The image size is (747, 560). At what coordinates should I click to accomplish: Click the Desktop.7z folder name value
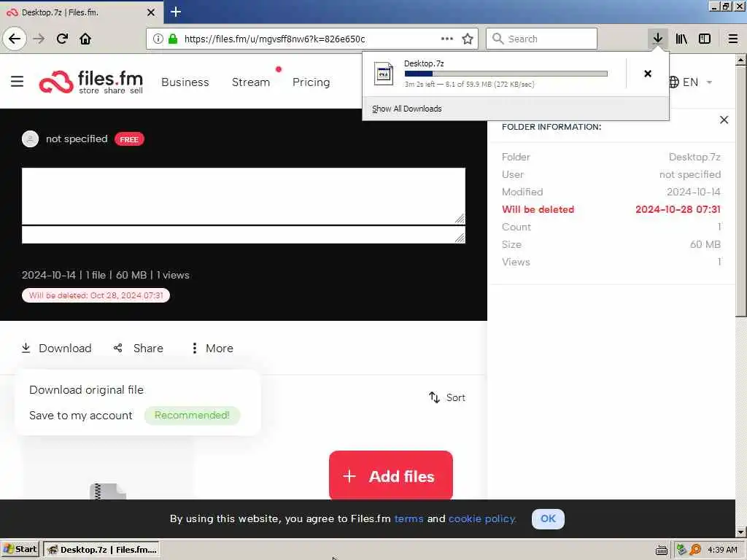(694, 157)
